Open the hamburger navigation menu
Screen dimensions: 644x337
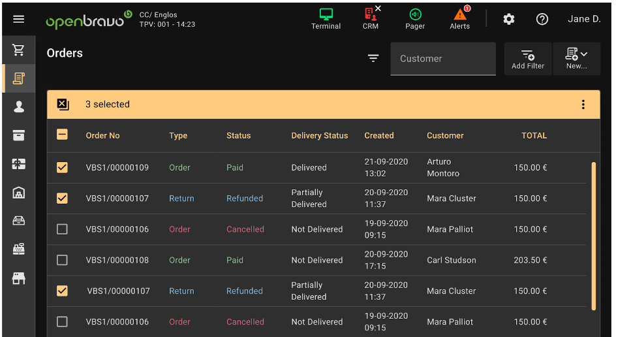pyautogui.click(x=19, y=19)
